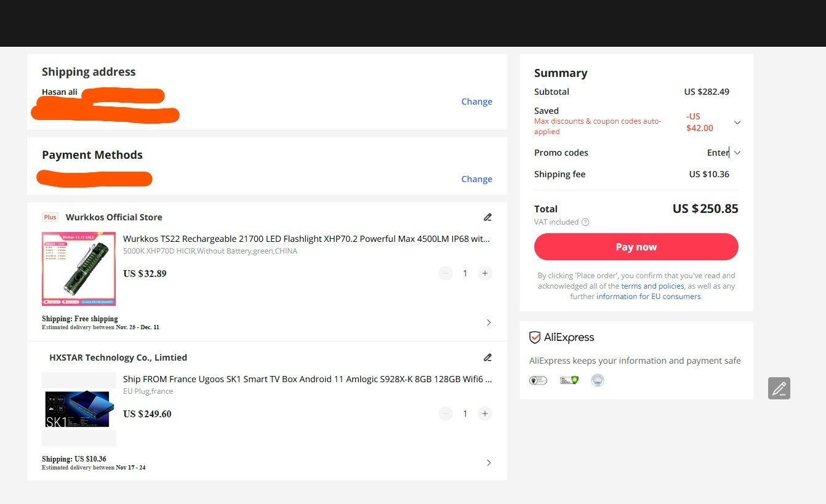The image size is (826, 504).
Task: Click the green shield security badge
Action: [569, 380]
